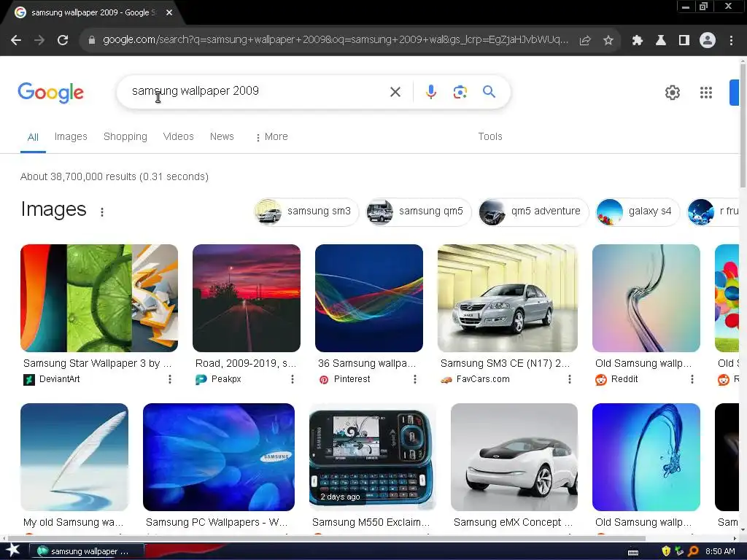Viewport: 747px width, 560px height.
Task: Submit search with the magnifier icon
Action: pyautogui.click(x=489, y=91)
